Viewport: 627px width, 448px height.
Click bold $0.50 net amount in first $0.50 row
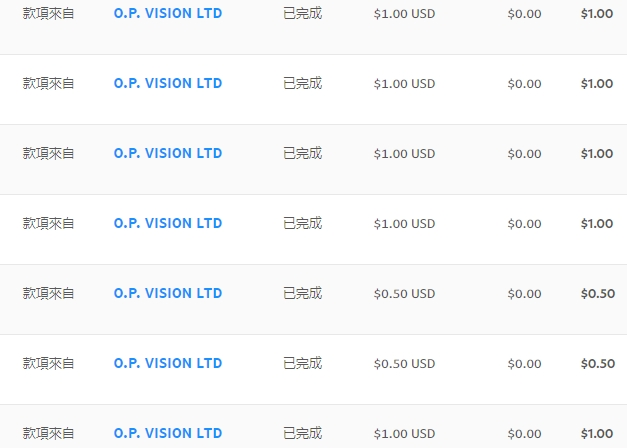598,294
